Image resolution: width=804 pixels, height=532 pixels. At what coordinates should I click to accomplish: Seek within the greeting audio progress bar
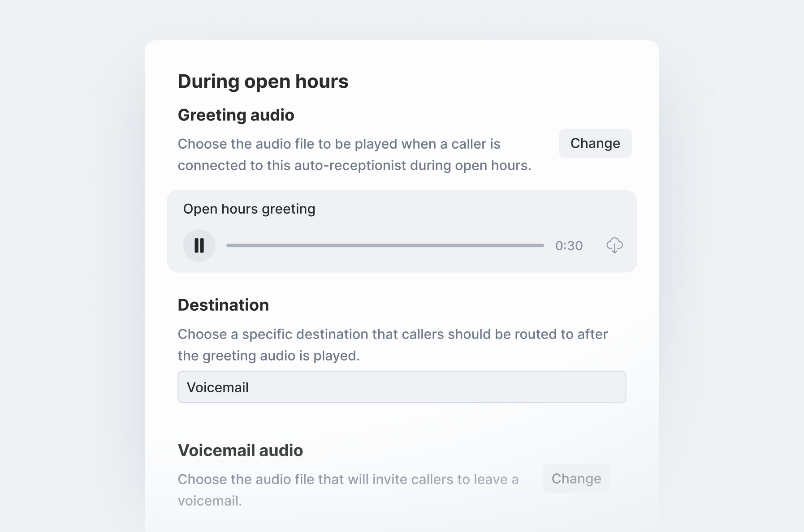(383, 245)
